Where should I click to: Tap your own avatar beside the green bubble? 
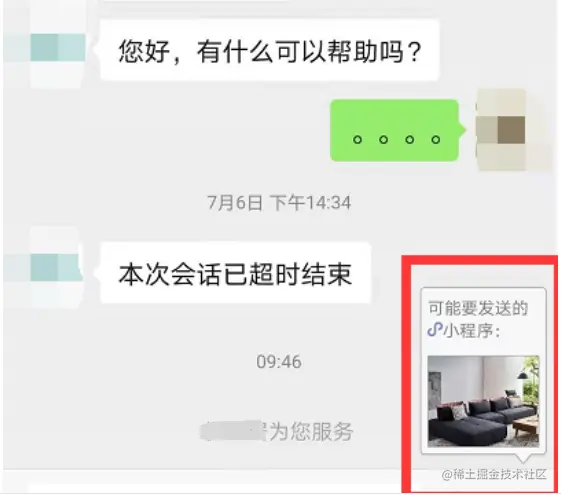pyautogui.click(x=501, y=130)
